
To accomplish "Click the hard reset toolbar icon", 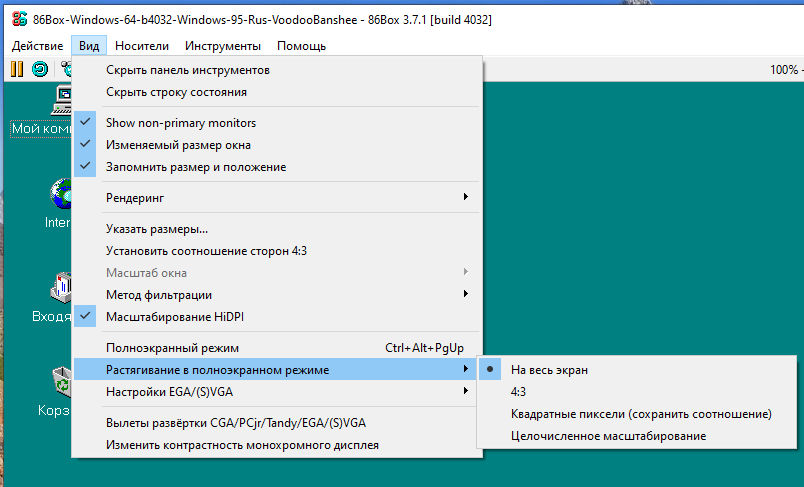I will (x=39, y=69).
